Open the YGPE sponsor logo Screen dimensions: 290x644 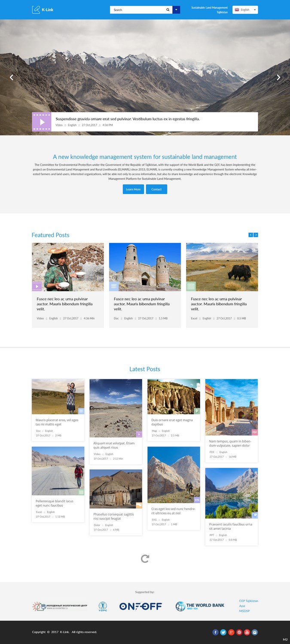coord(103,606)
